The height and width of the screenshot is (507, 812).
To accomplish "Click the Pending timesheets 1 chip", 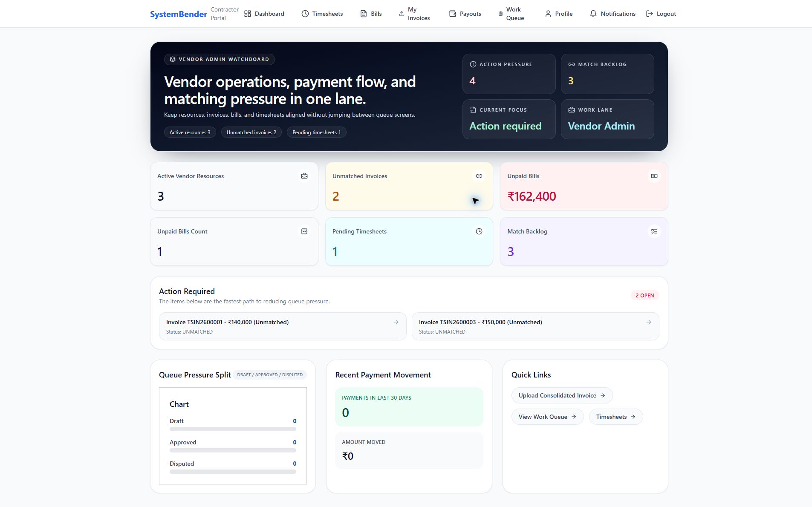I will pos(317,133).
